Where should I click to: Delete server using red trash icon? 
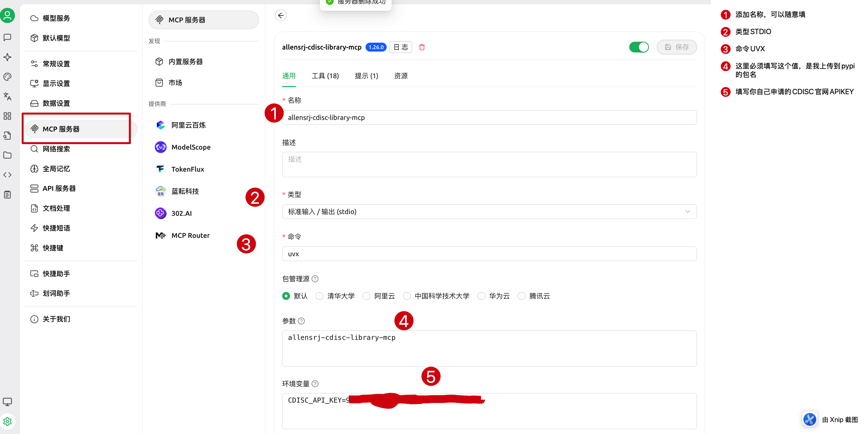(x=422, y=47)
